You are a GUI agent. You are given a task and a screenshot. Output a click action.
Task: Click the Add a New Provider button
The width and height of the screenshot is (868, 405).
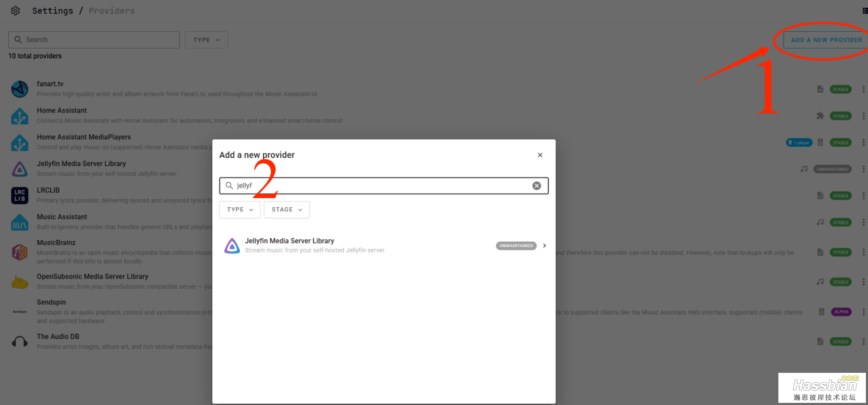click(826, 40)
